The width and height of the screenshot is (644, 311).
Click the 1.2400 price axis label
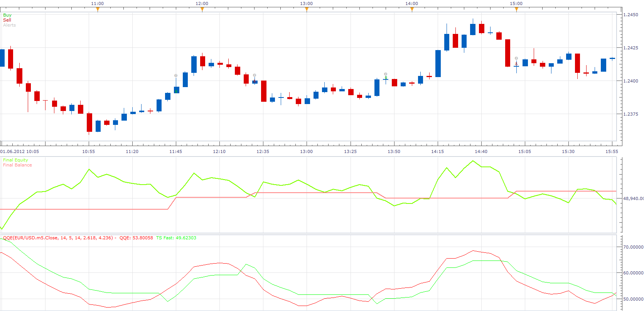pyautogui.click(x=631, y=81)
